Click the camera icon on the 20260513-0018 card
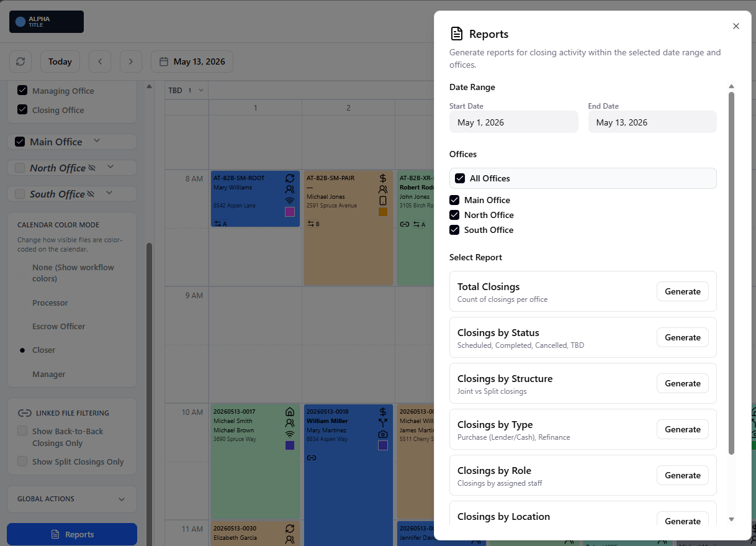This screenshot has height=546, width=756. [383, 434]
